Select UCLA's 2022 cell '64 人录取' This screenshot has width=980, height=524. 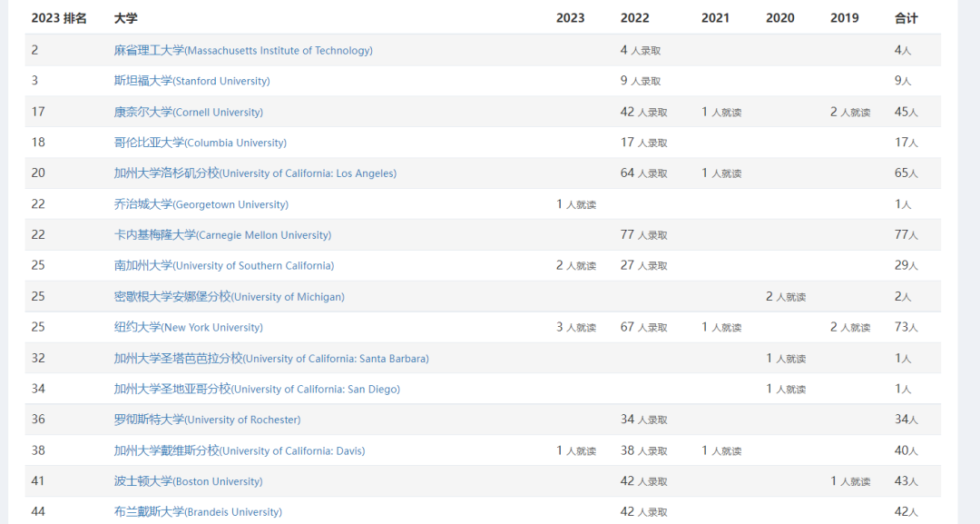coord(643,173)
